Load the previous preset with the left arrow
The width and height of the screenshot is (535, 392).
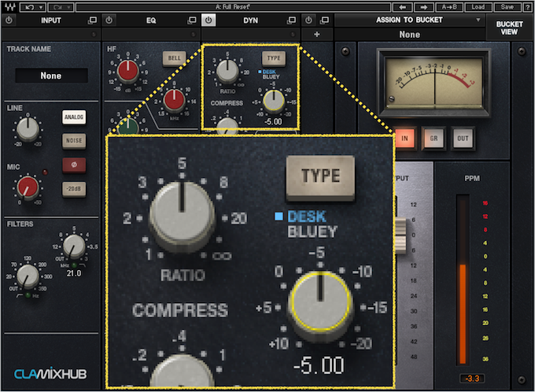(x=403, y=7)
